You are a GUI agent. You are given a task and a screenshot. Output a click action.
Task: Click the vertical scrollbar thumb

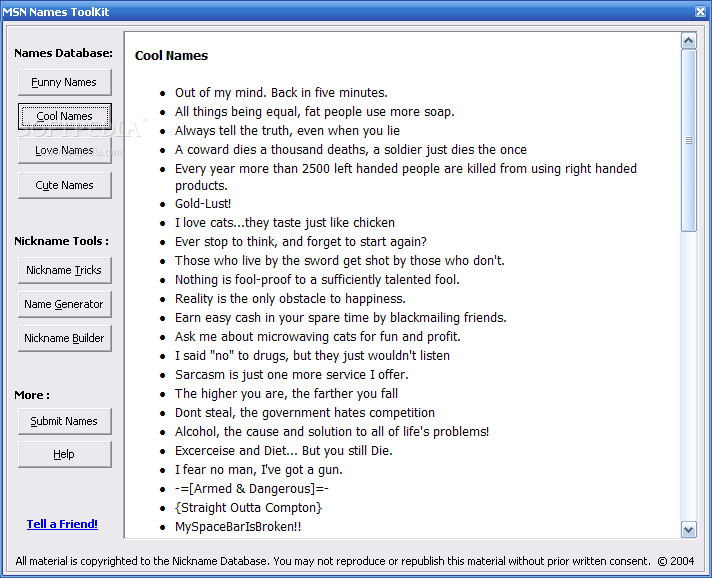[689, 141]
